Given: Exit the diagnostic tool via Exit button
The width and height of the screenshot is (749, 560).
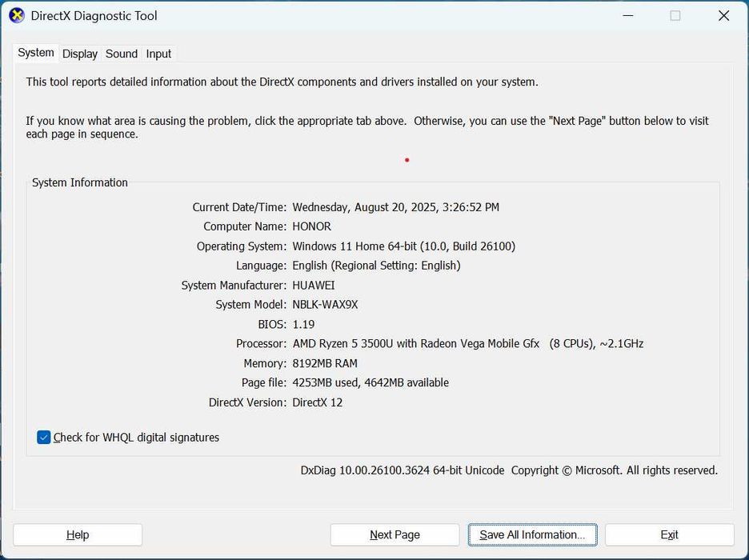Looking at the screenshot, I should tap(669, 534).
